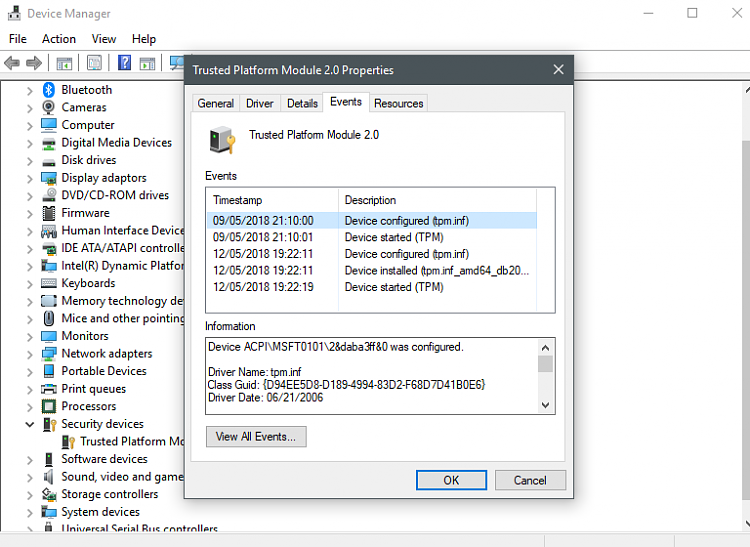This screenshot has width=750, height=547.
Task: Click the OK button
Action: tap(451, 480)
